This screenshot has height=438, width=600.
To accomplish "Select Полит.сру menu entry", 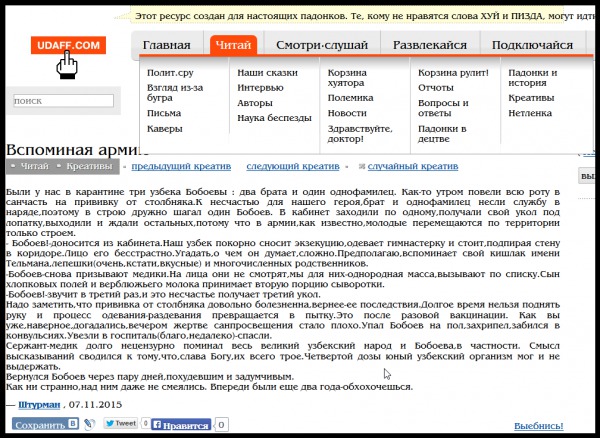I will (x=170, y=73).
